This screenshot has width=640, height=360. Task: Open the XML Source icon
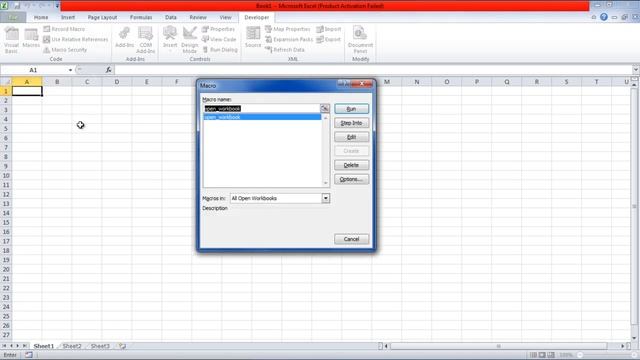click(x=253, y=38)
